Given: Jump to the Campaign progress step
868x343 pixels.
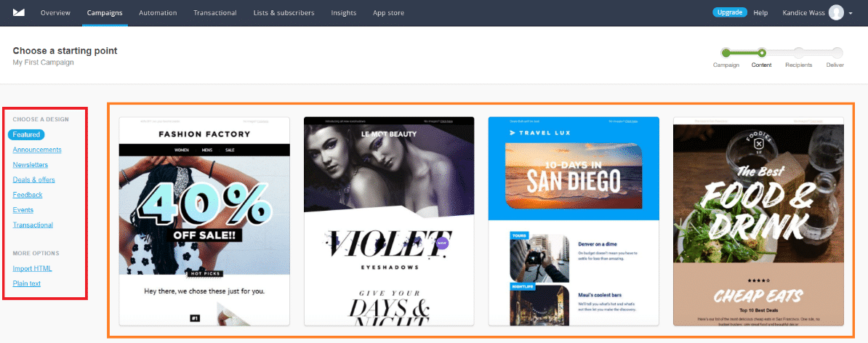Looking at the screenshot, I should point(726,53).
